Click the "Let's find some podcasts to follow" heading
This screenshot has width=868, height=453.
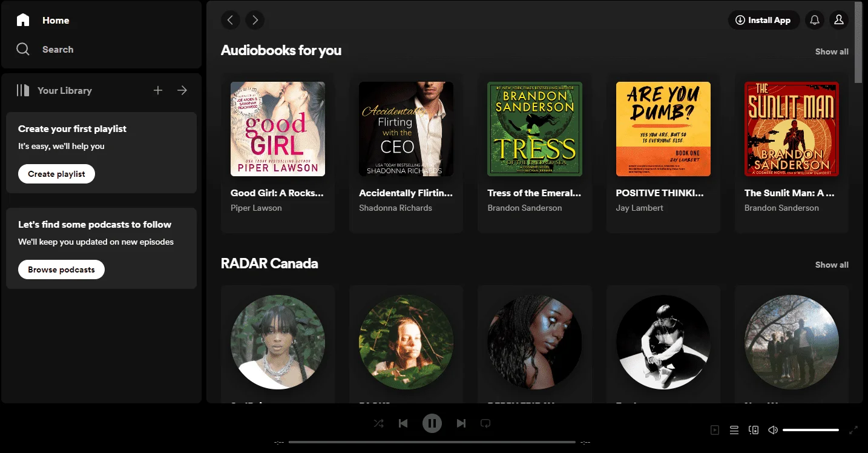pyautogui.click(x=94, y=225)
